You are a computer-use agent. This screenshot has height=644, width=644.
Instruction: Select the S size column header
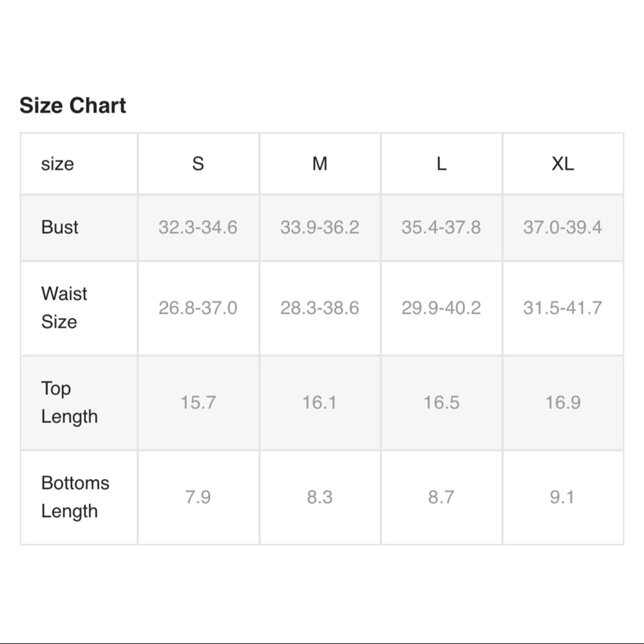pyautogui.click(x=198, y=164)
